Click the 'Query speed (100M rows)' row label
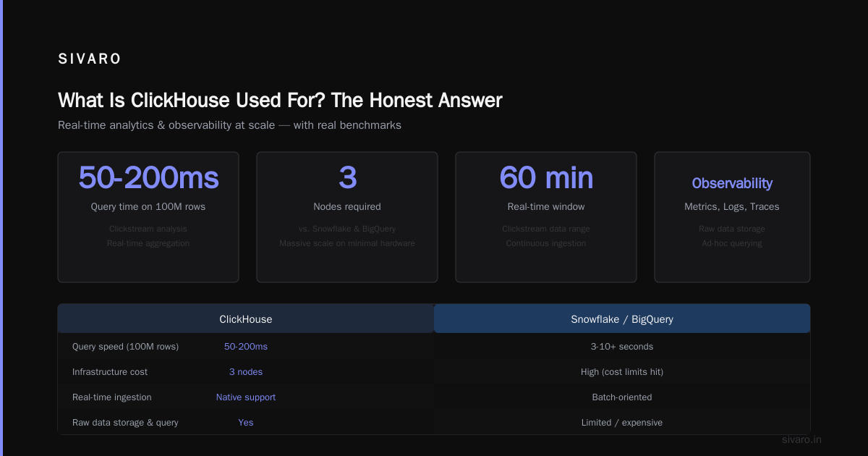Screen dimensions: 868x456 tap(125, 347)
